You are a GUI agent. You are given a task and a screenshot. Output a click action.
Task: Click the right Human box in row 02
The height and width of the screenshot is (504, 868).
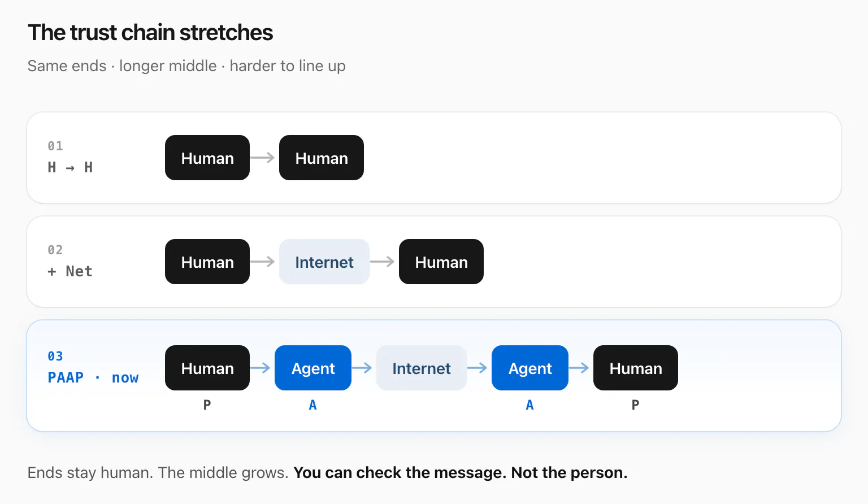pyautogui.click(x=441, y=262)
